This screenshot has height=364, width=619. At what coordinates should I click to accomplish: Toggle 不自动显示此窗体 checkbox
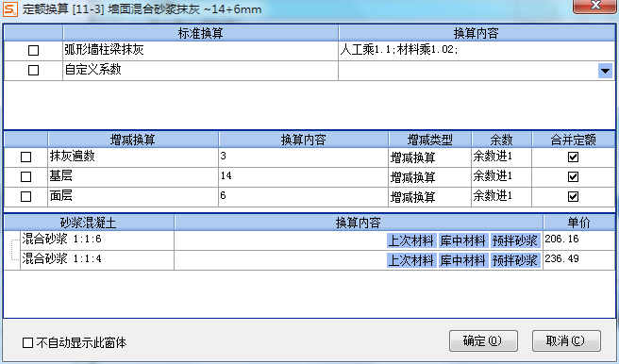[x=27, y=342]
